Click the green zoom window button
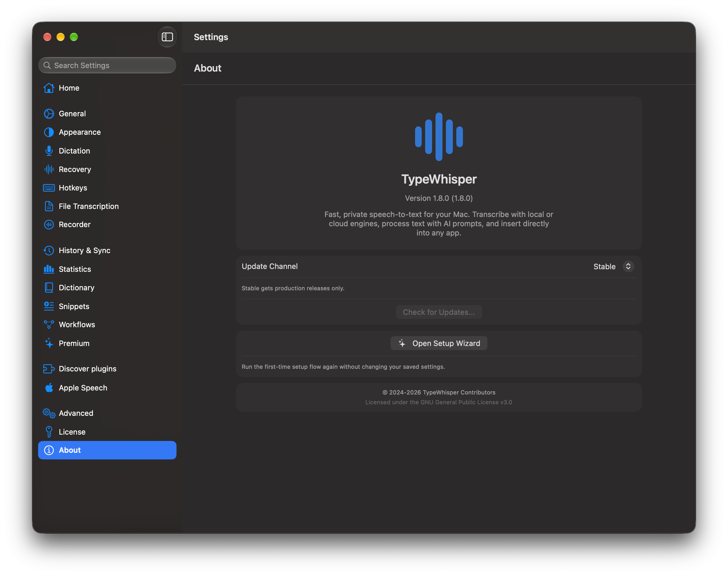728x576 pixels. pos(74,37)
